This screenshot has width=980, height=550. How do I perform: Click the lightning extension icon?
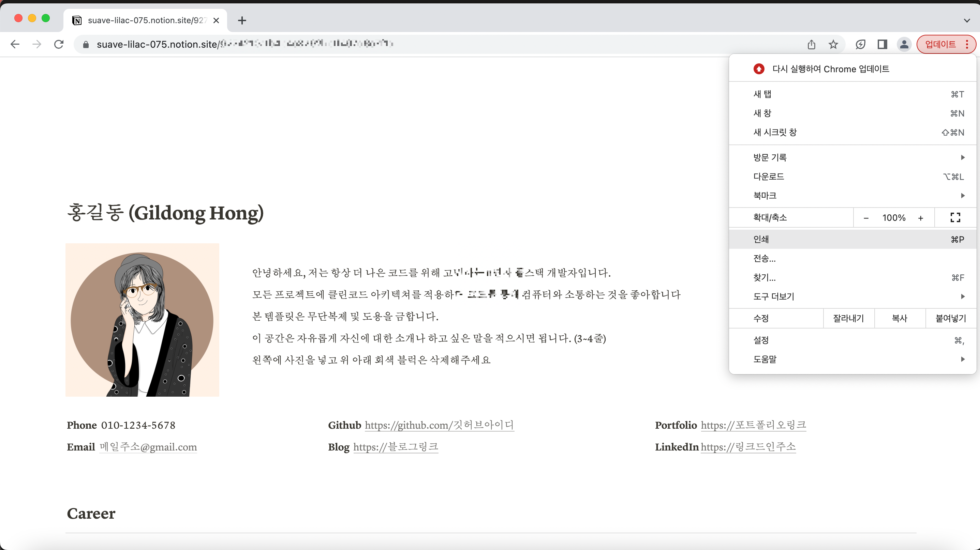pyautogui.click(x=860, y=45)
